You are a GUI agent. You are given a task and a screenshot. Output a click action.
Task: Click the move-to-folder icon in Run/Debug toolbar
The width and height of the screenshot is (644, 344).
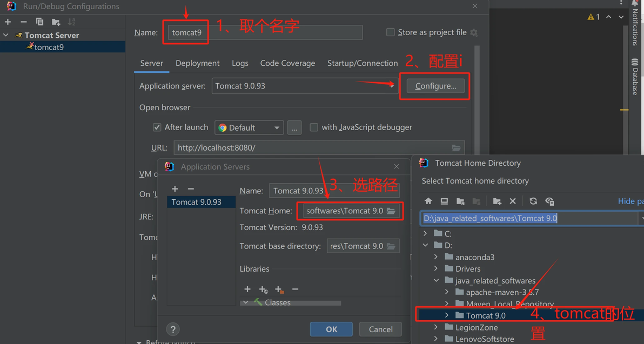tap(56, 22)
